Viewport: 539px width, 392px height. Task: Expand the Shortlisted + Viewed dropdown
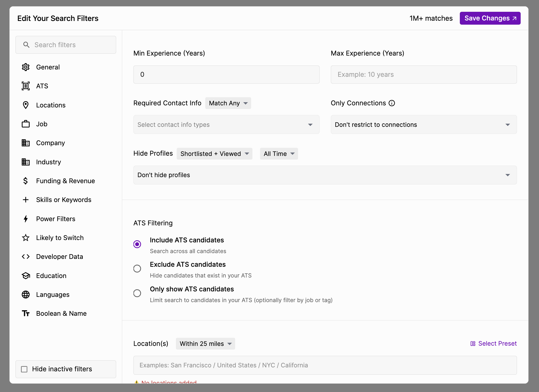pyautogui.click(x=214, y=154)
